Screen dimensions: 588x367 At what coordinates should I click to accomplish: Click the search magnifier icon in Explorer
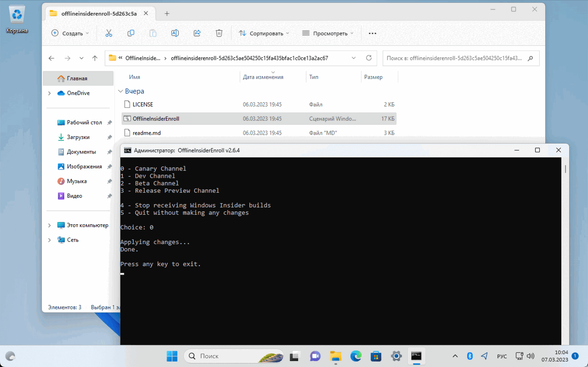coord(530,58)
